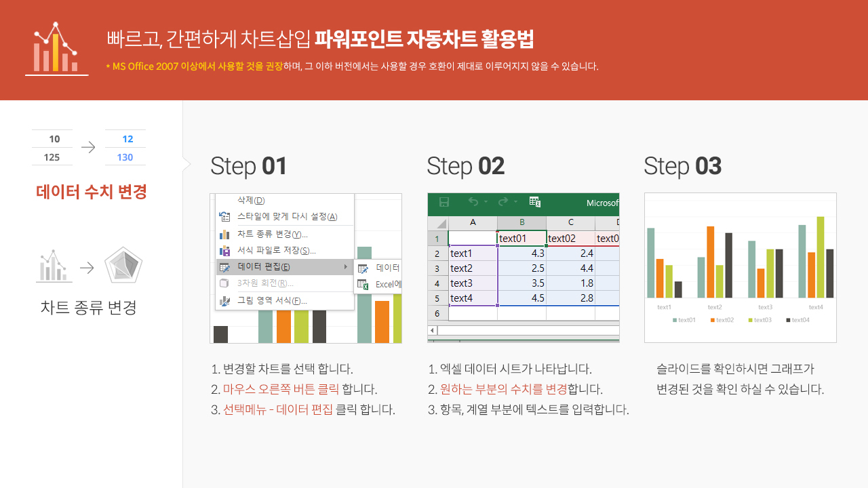This screenshot has height=488, width=868.
Task: Click the orange text02 legend swatch
Action: 713,320
